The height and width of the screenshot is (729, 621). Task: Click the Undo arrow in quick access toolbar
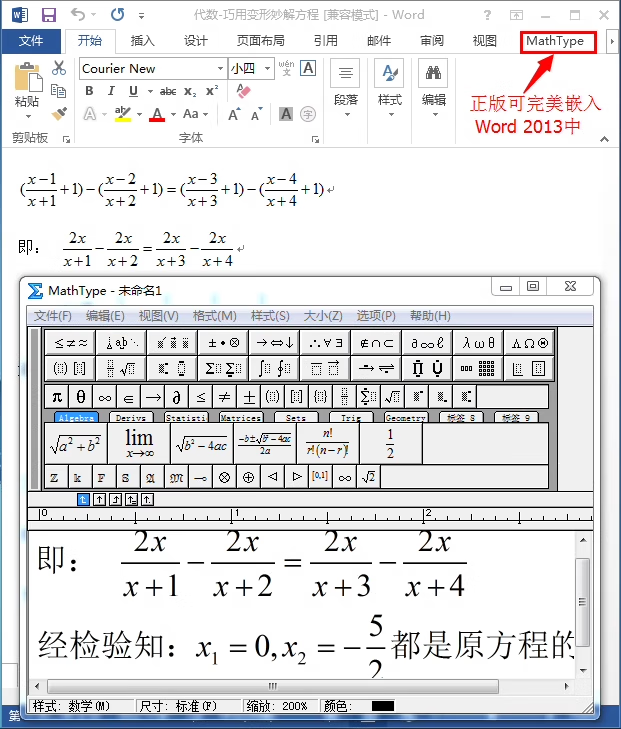(x=78, y=14)
